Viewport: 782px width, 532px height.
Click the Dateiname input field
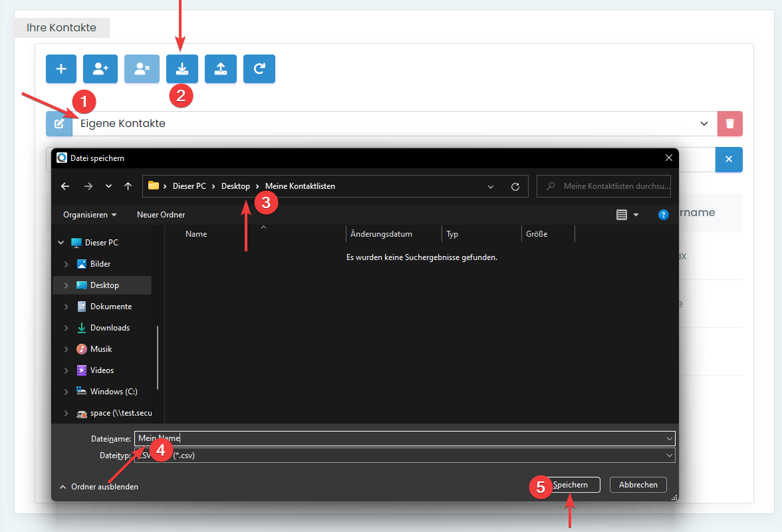tap(399, 438)
